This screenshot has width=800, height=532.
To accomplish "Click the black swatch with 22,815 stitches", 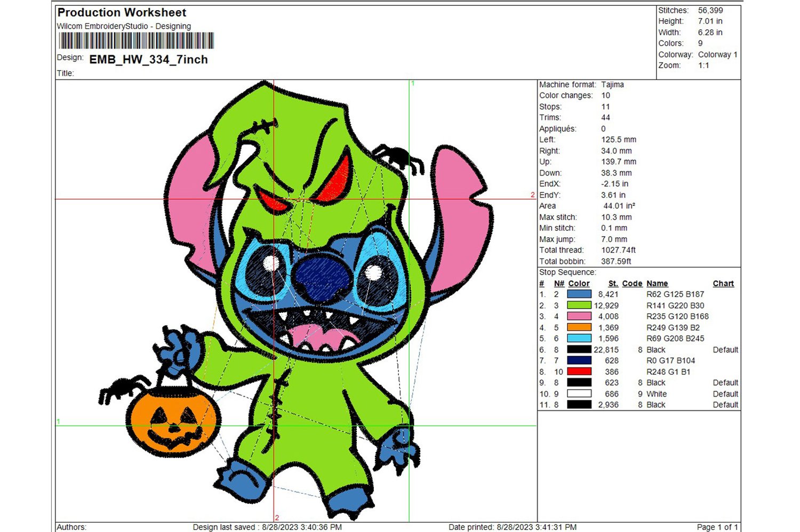I will [x=579, y=350].
